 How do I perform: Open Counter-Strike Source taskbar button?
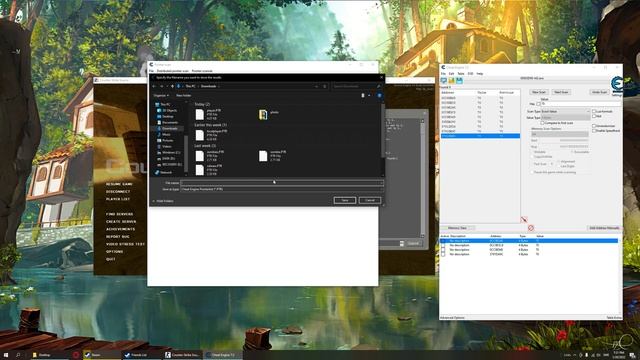pos(183,355)
